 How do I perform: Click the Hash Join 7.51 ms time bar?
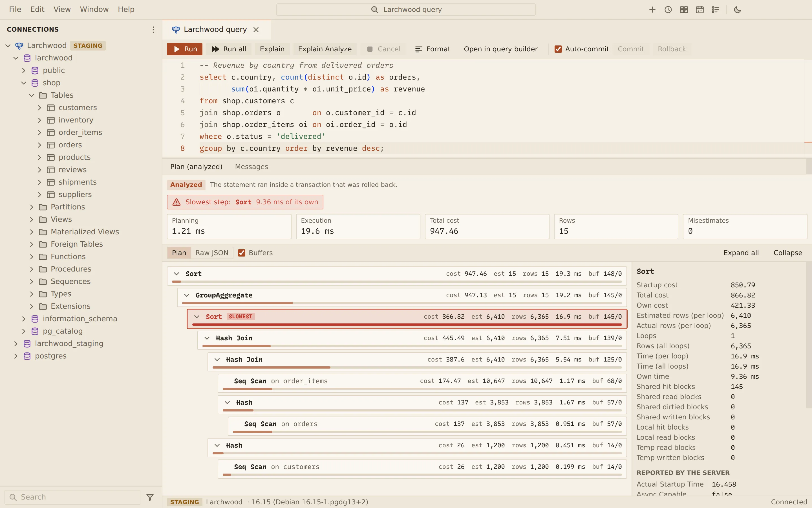coord(412,346)
